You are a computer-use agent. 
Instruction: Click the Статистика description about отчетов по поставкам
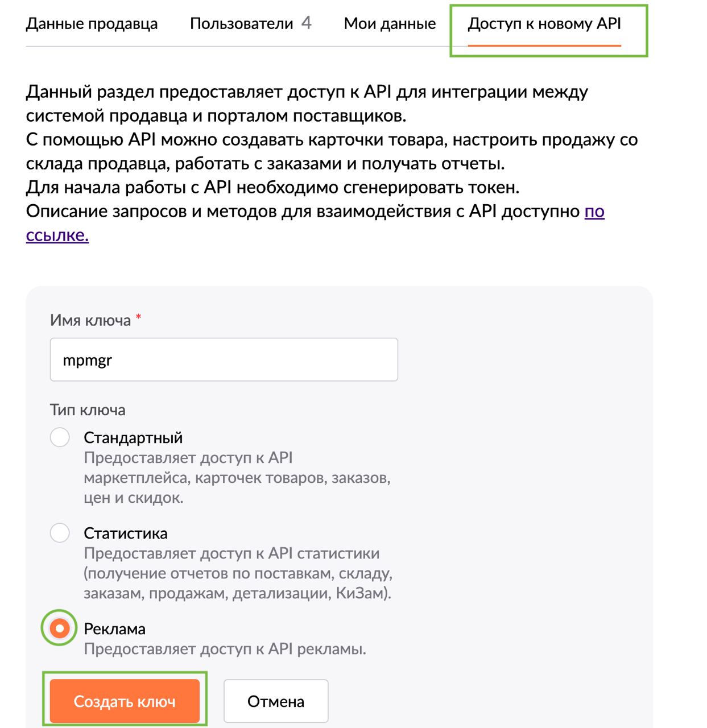pyautogui.click(x=238, y=573)
